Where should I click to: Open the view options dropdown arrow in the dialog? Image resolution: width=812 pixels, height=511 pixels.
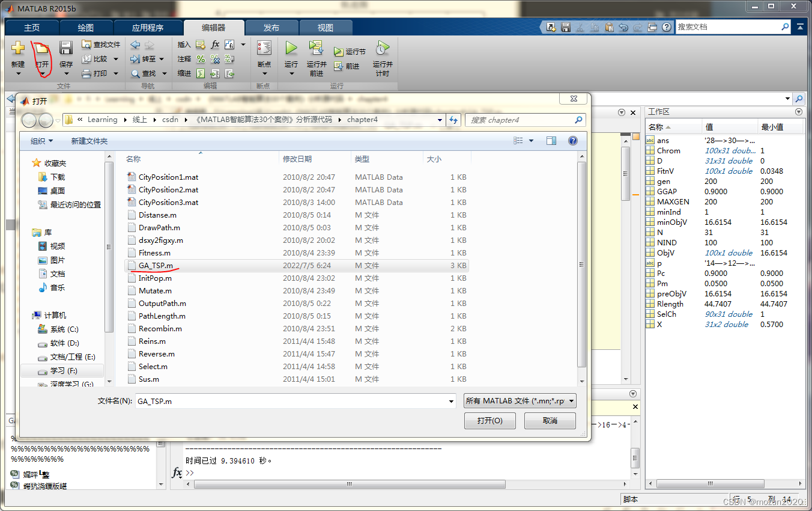[531, 141]
